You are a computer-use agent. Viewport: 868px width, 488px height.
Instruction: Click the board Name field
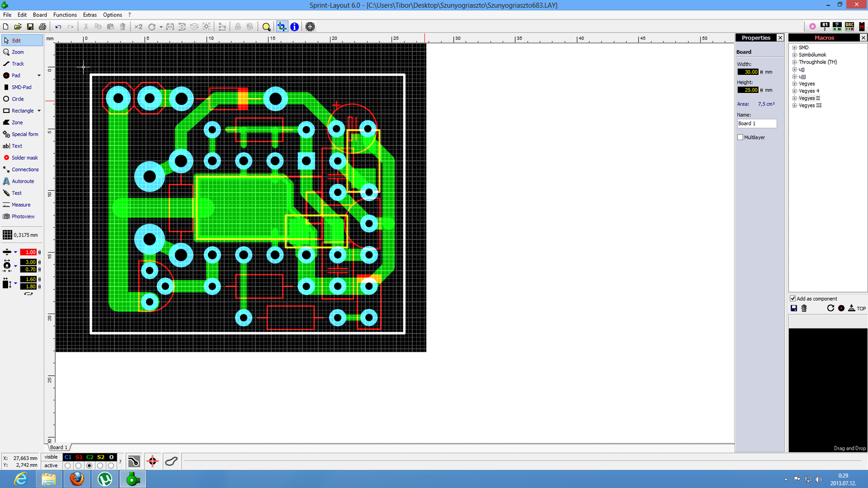(757, 123)
